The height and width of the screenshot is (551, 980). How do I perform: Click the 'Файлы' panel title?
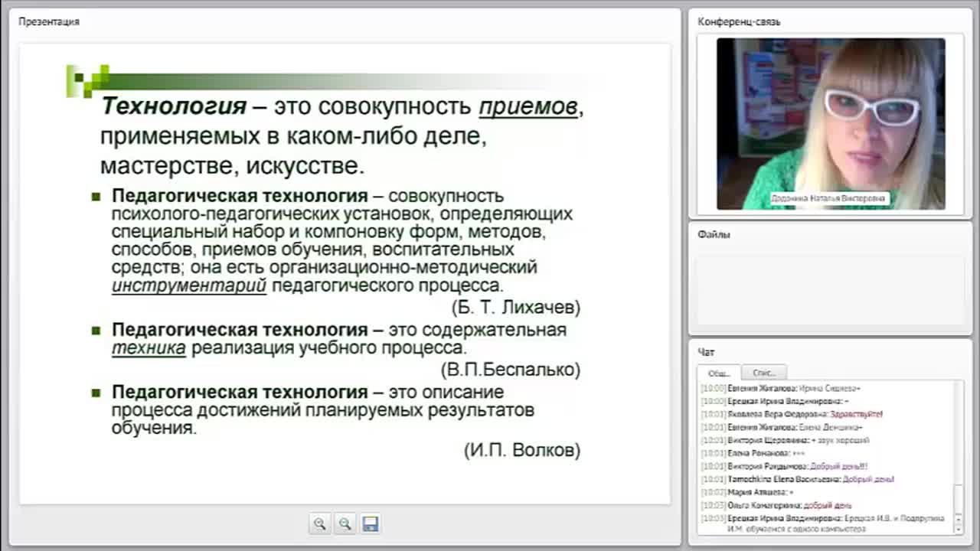tap(714, 234)
